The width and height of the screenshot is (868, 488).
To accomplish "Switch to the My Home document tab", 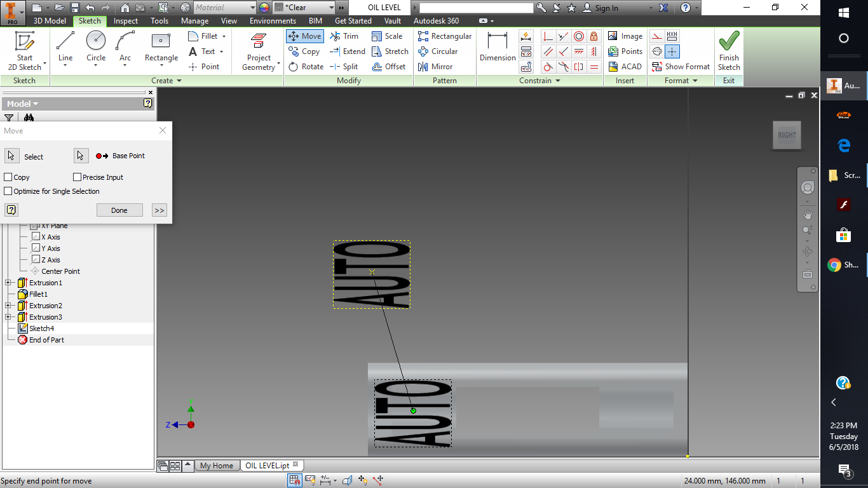I will (x=217, y=466).
